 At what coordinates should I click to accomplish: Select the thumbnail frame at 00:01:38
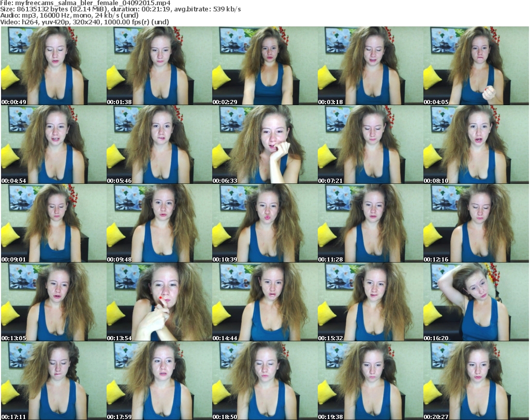[159, 66]
